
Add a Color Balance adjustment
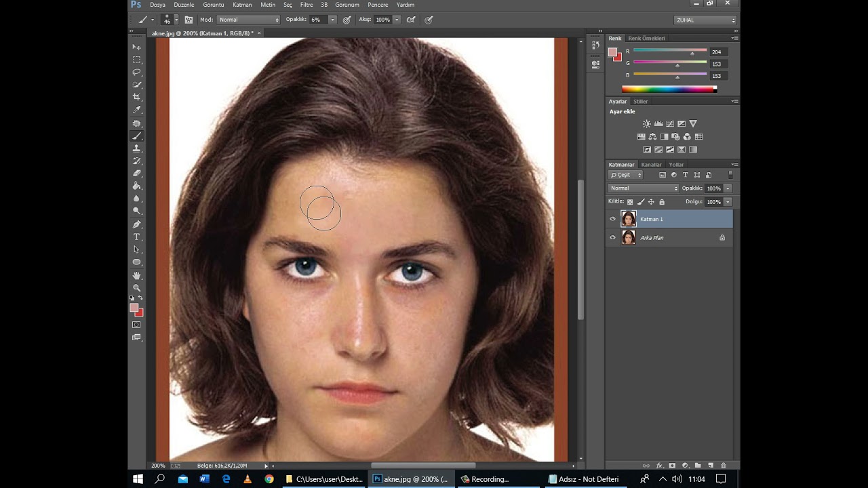652,136
